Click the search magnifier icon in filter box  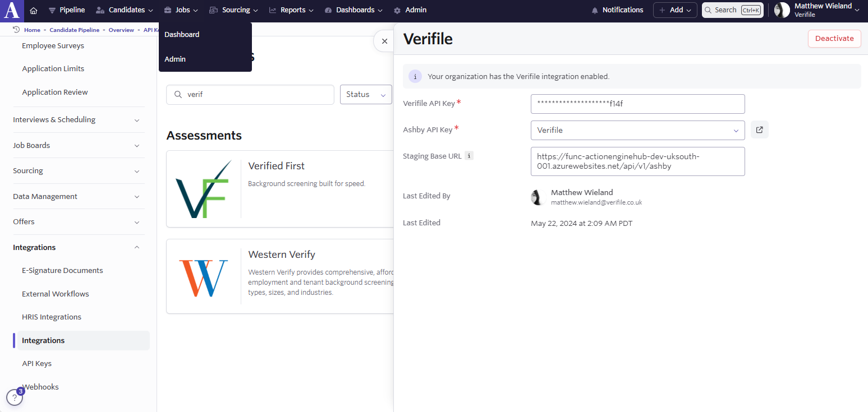[x=178, y=95]
